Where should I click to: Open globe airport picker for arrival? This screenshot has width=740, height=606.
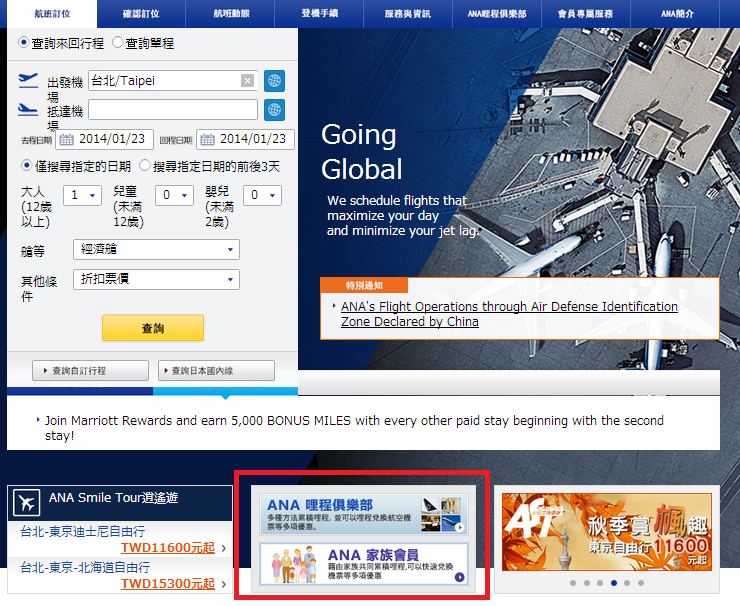pyautogui.click(x=274, y=110)
